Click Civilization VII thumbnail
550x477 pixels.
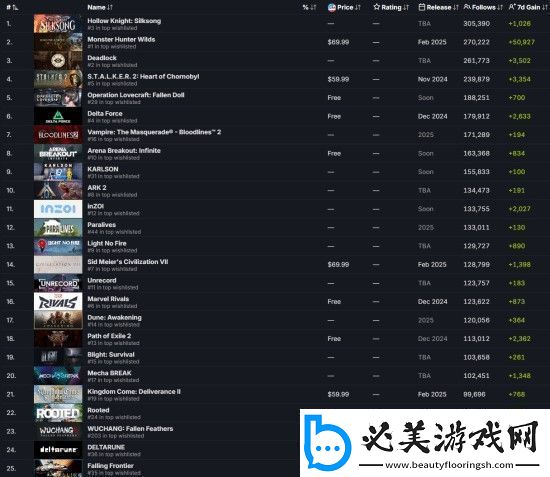pos(58,264)
